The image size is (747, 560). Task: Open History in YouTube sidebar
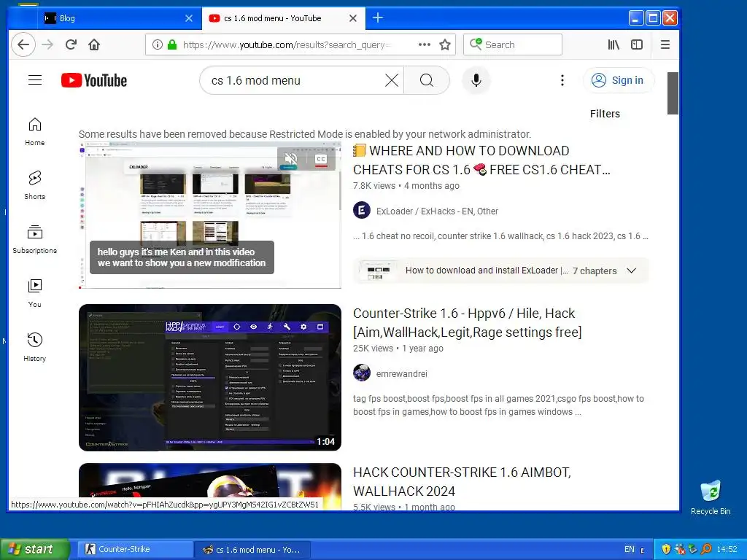click(x=35, y=347)
